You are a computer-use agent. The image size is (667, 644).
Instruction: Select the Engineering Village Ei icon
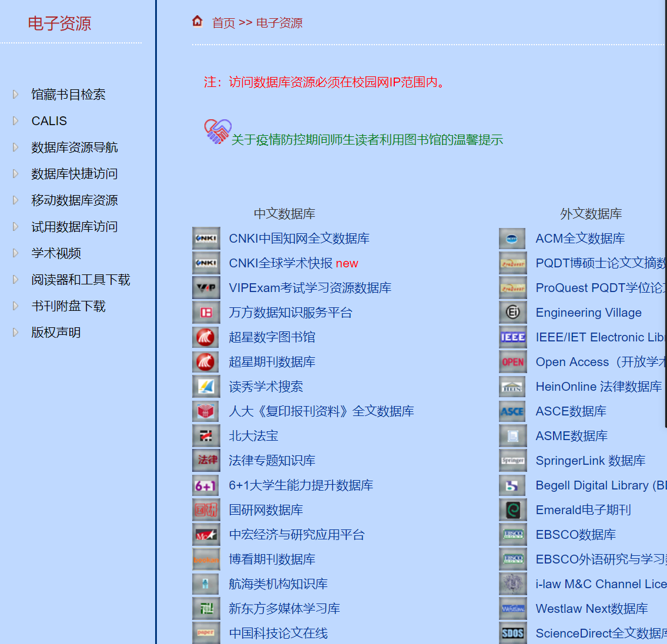point(512,312)
